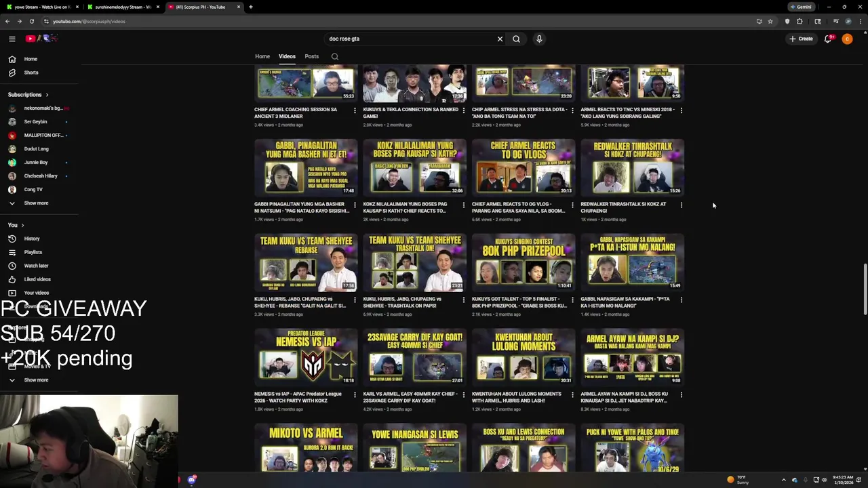Screen dimensions: 868x488
Task: Open the YouTube guide hamburger menu
Action: click(12, 39)
